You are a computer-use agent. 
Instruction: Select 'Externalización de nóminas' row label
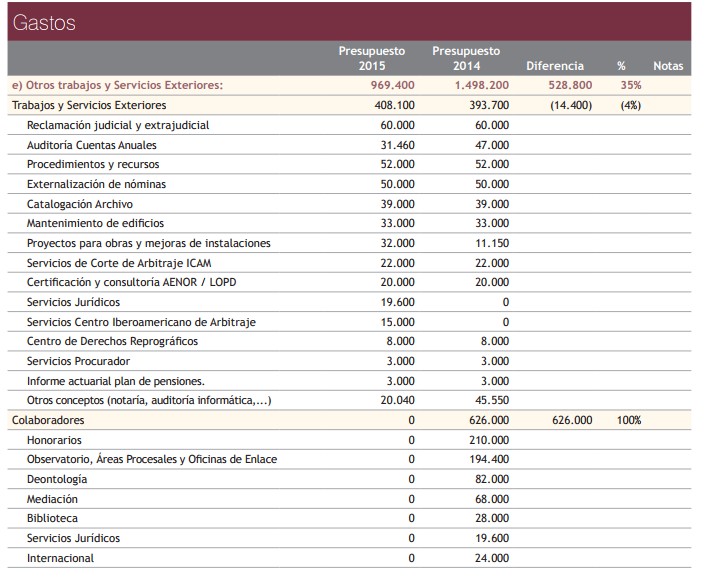pyautogui.click(x=96, y=184)
